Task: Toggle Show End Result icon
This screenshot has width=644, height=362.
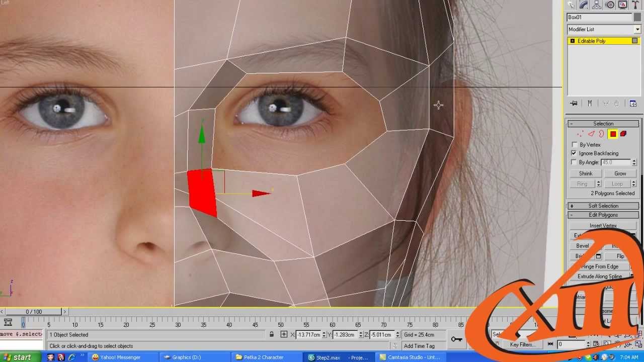Action: (x=590, y=103)
